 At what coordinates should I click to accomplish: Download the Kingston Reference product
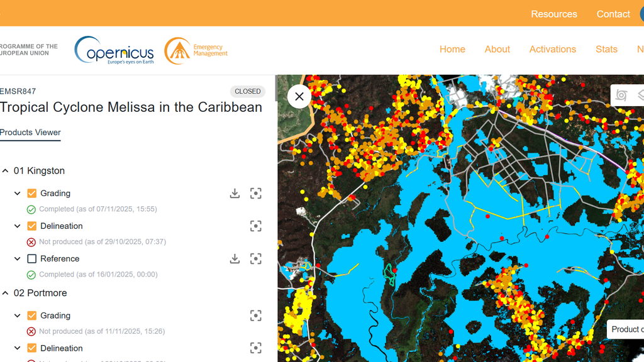coord(235,258)
